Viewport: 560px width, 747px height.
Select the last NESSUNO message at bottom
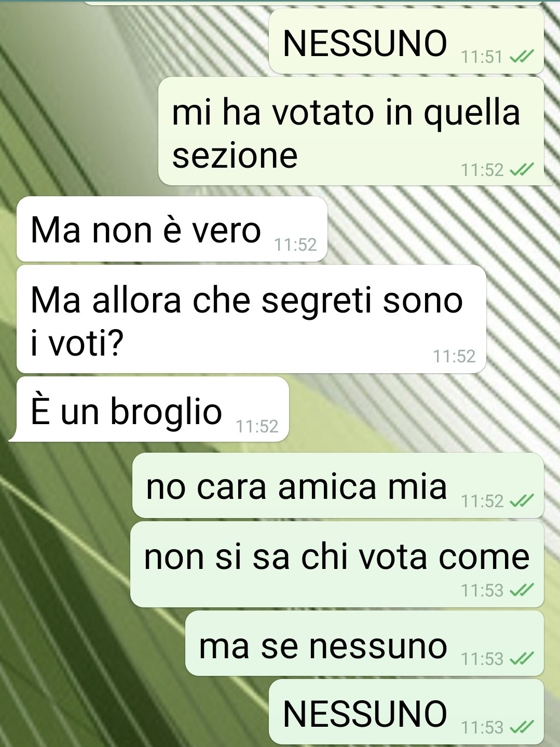point(406,712)
